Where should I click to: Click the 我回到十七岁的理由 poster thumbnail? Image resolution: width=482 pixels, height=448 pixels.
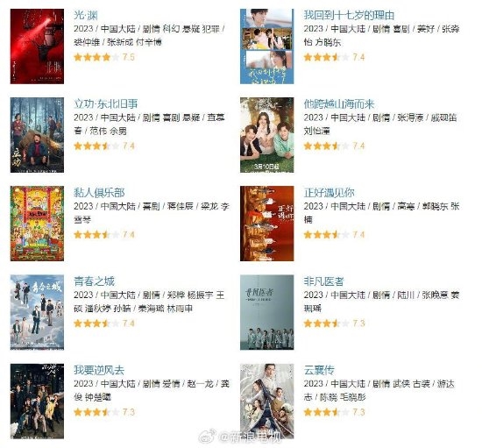[266, 46]
